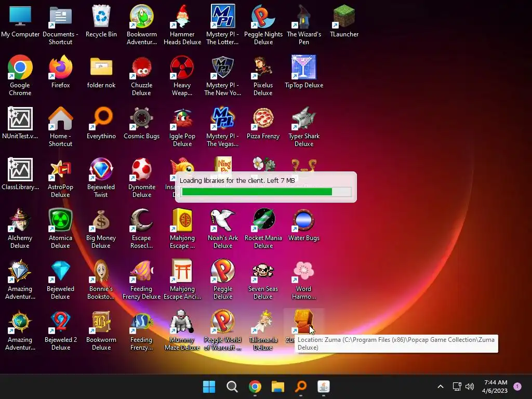
Task: Open the 7:44 AM clock and date
Action: pyautogui.click(x=495, y=387)
